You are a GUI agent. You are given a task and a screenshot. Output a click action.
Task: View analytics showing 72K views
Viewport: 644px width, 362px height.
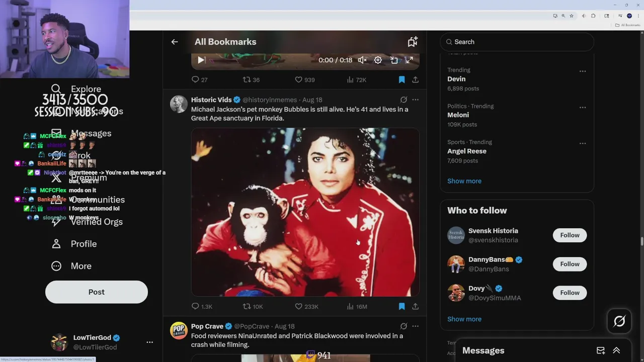tap(356, 79)
